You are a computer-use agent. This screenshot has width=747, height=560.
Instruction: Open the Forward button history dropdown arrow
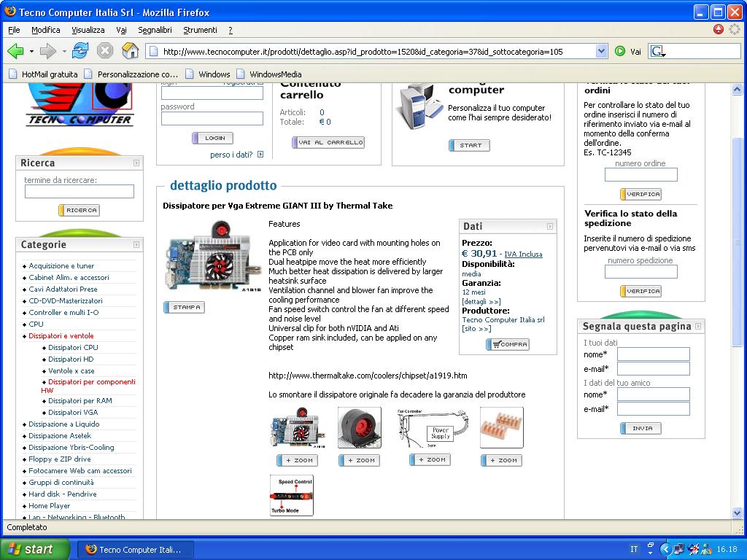click(x=64, y=51)
